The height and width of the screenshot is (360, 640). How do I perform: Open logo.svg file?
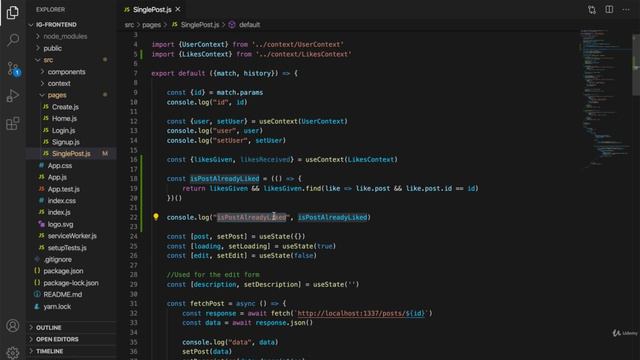pyautogui.click(x=60, y=224)
